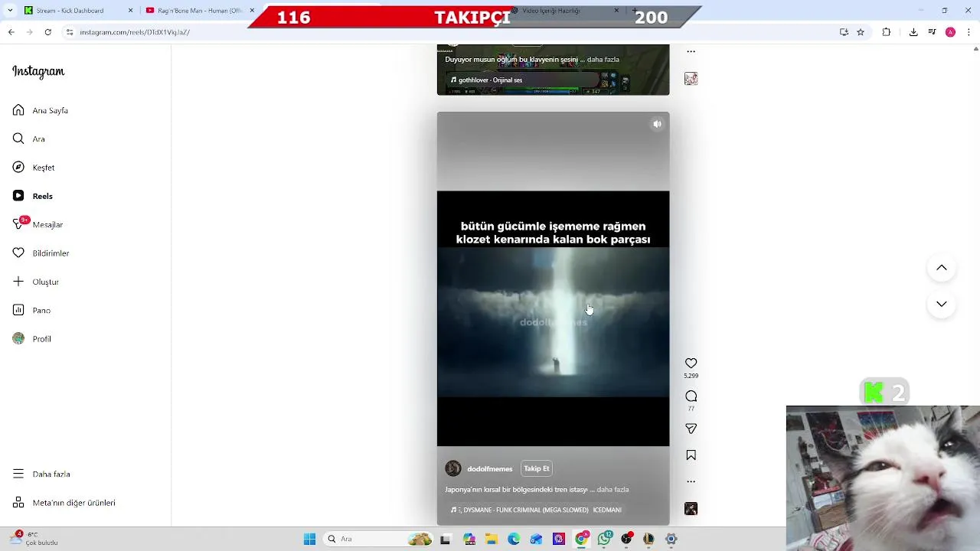980x551 pixels.
Task: Open more options for the gothhlover reel
Action: pyautogui.click(x=691, y=52)
